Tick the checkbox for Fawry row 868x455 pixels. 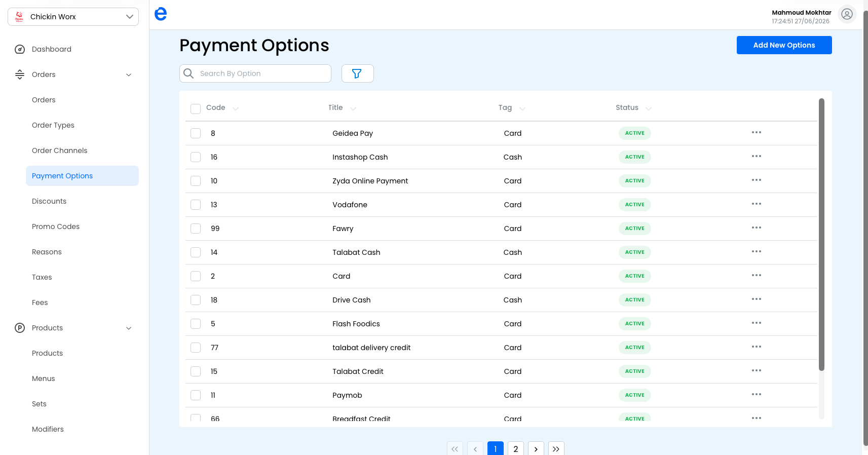(x=196, y=229)
